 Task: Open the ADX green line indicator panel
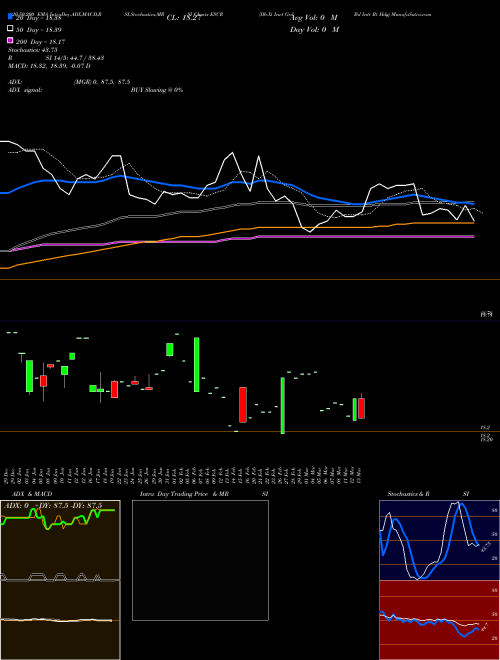60,540
